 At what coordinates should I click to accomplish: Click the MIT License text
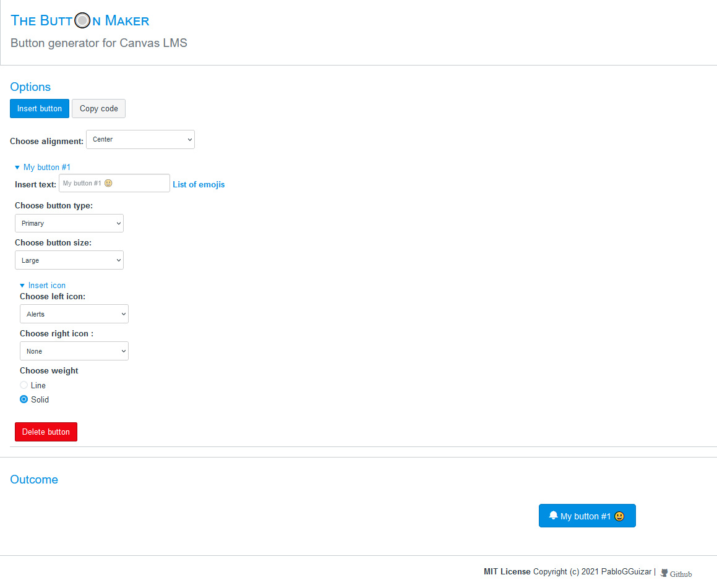click(x=507, y=571)
